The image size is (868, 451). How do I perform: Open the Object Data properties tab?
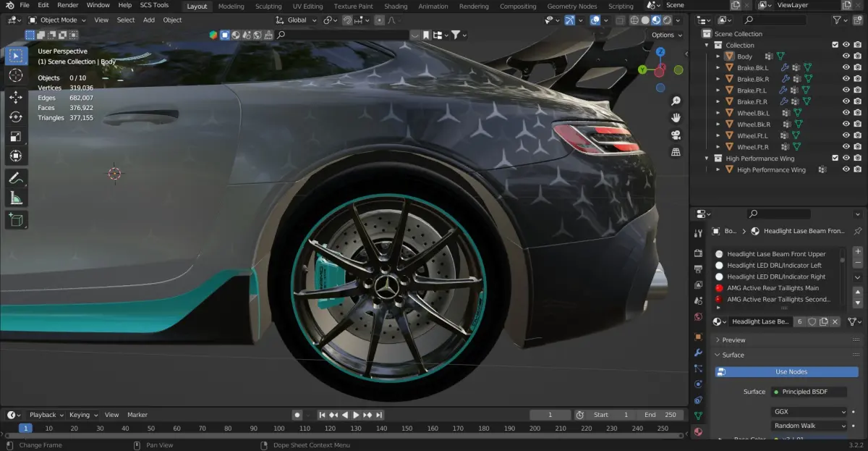click(698, 416)
